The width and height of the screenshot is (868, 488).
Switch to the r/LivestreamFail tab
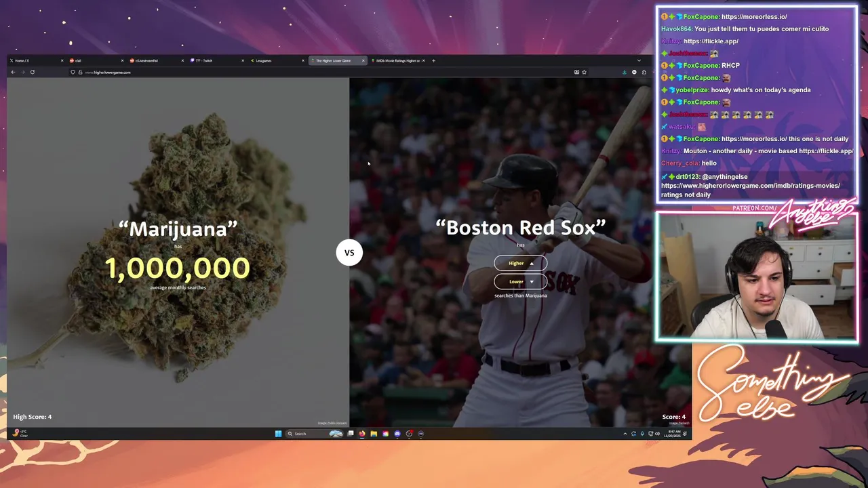point(157,60)
